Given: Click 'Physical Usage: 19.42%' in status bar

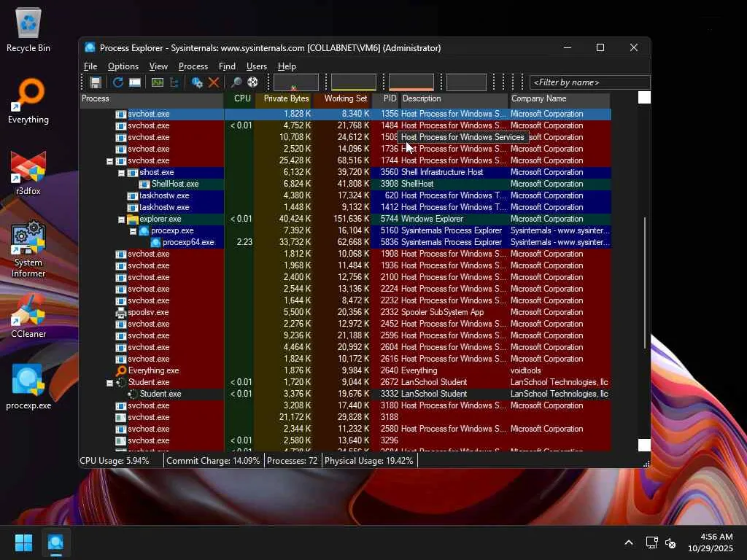Looking at the screenshot, I should pos(368,461).
